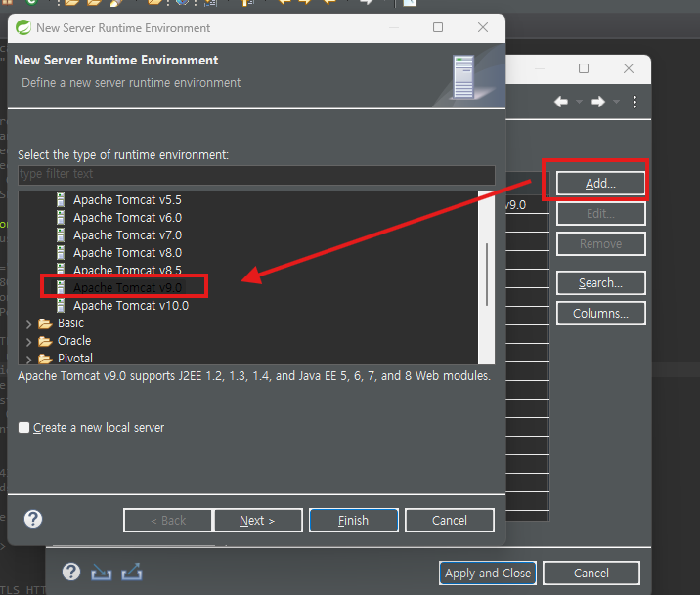700x595 pixels.
Task: Click Apply and Close in Preferences
Action: [x=488, y=574]
